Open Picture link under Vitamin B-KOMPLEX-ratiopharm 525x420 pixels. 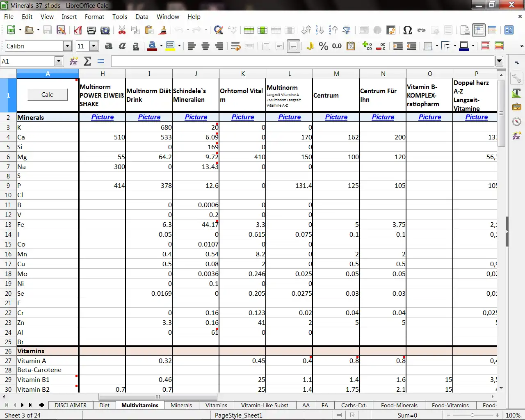430,117
